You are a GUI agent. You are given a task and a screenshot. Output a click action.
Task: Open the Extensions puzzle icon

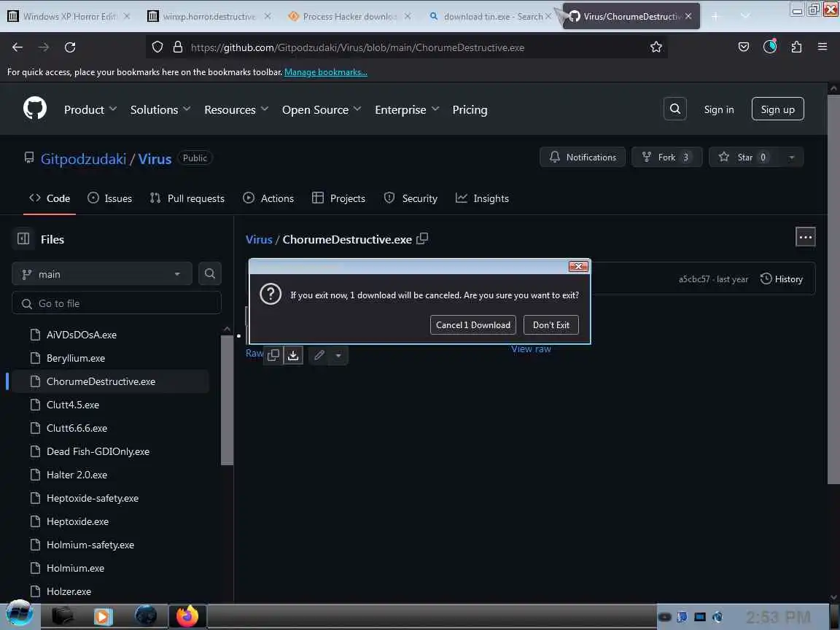click(x=796, y=47)
